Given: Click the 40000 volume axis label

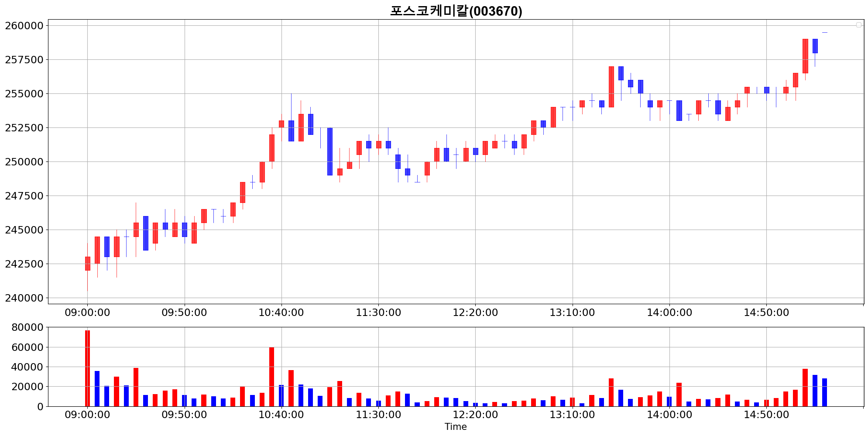Looking at the screenshot, I should click(27, 367).
